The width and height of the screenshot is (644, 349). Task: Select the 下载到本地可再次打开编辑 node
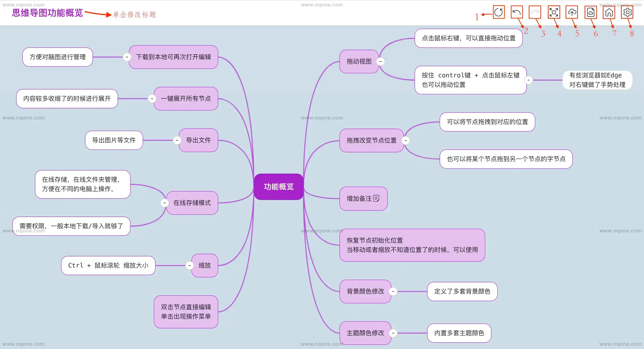174,57
